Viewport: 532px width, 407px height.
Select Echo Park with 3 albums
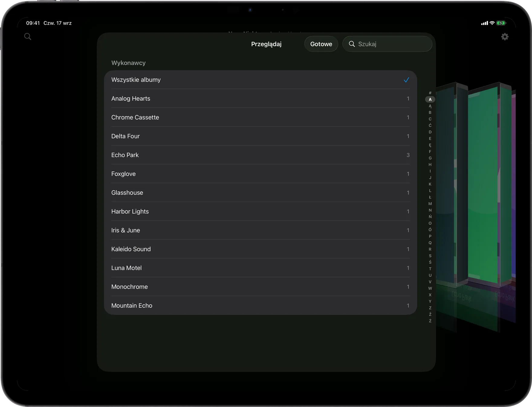coord(261,155)
